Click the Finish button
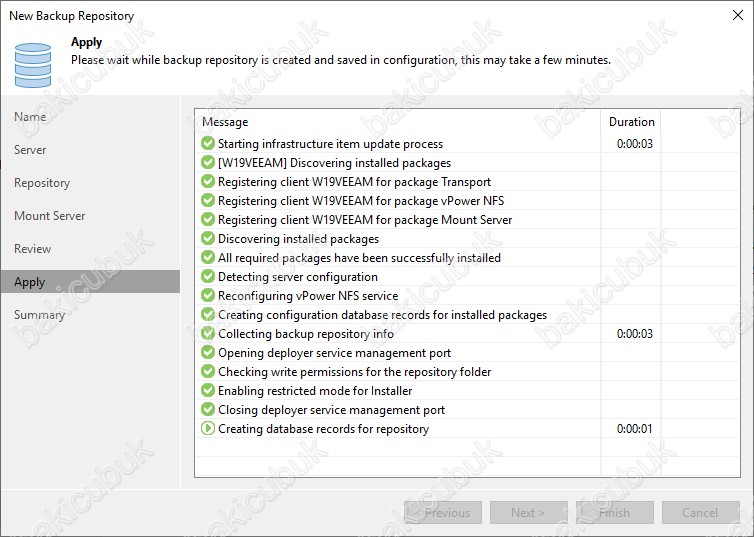Screen dimensions: 754x537 tap(615, 513)
